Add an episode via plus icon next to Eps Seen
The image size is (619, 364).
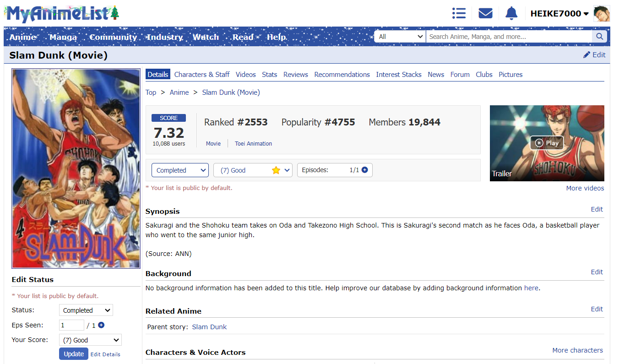click(101, 325)
